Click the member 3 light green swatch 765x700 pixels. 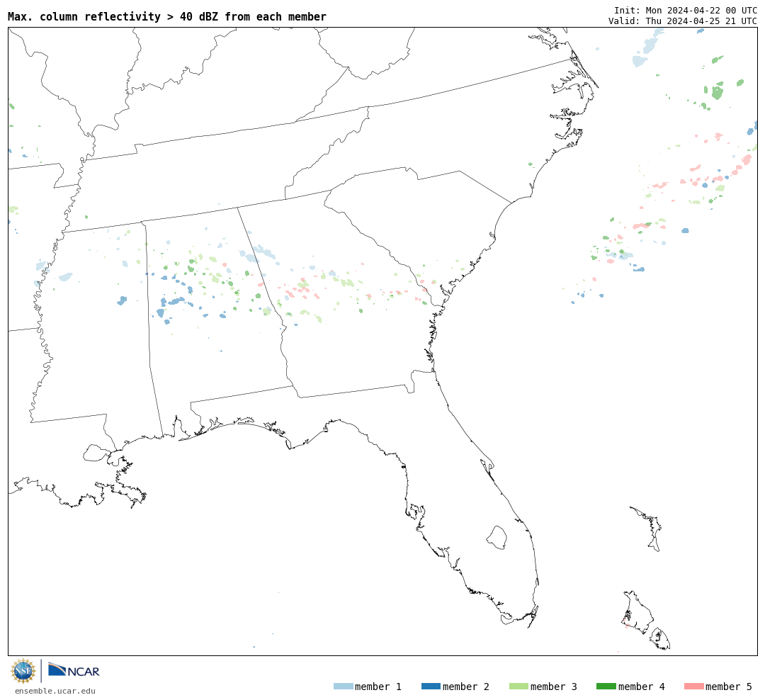click(518, 687)
